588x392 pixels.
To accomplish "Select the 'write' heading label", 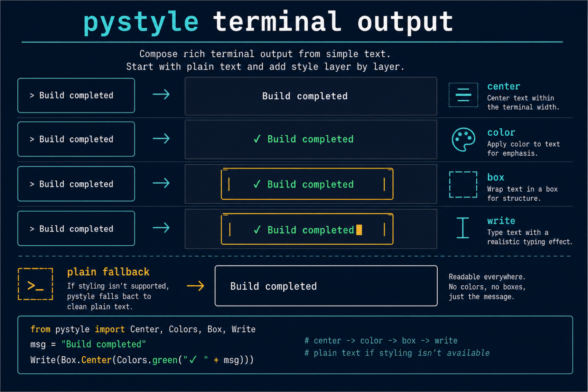I will (x=501, y=221).
